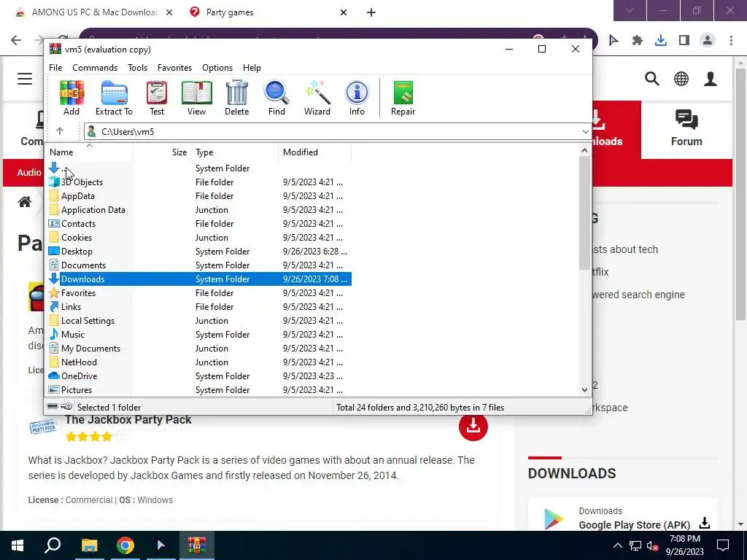Switch to AMONG US PC & Mac Download tab
This screenshot has width=747, height=560.
(x=96, y=12)
